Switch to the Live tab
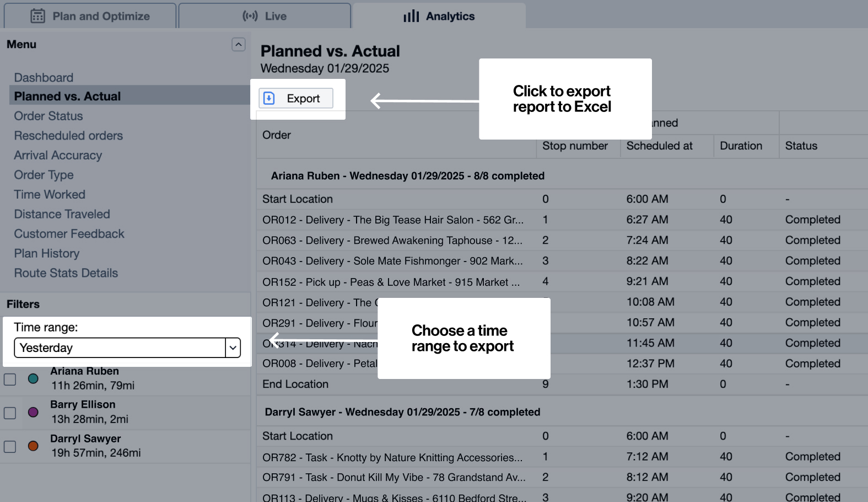Viewport: 868px width, 502px height. 265,16
